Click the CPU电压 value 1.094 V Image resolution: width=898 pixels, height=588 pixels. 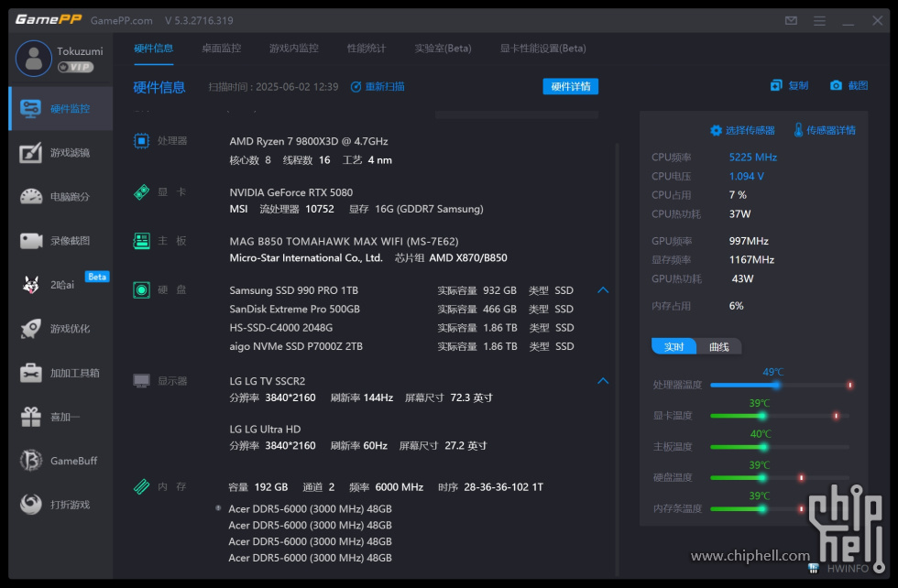[746, 177]
